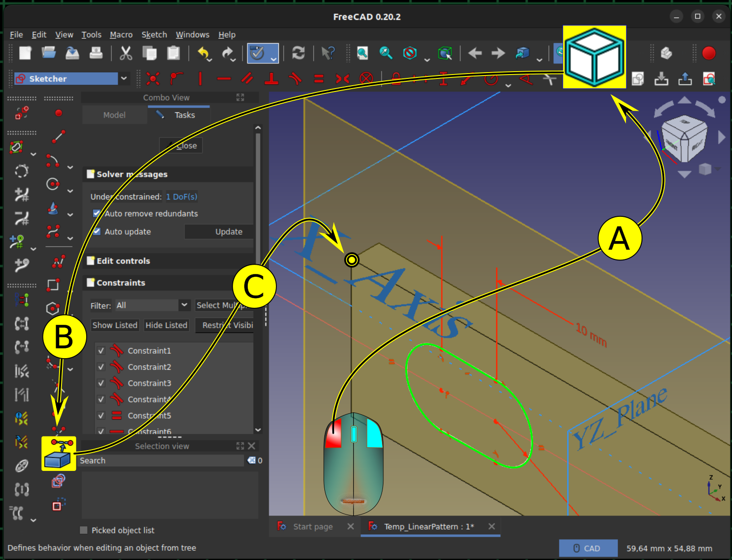
Task: Fit all content with the zoom page icon
Action: [362, 53]
